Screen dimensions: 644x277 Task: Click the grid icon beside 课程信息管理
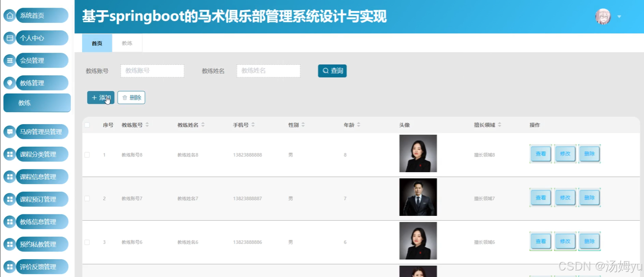10,177
